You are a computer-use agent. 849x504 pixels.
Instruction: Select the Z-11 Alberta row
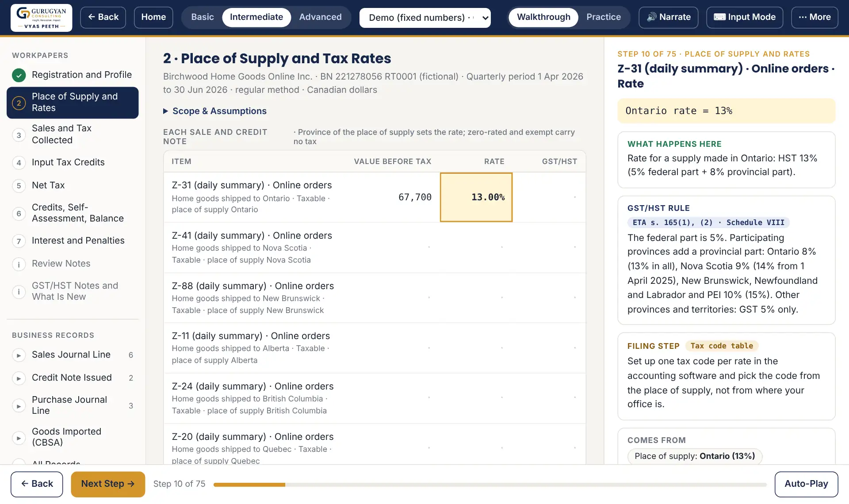[x=375, y=348]
